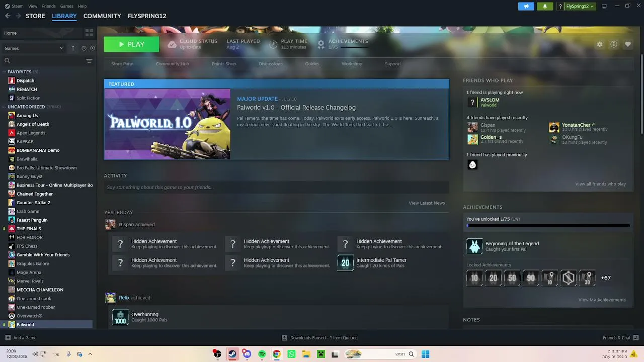
Task: Click the question mark help icon
Action: [x=560, y=7]
